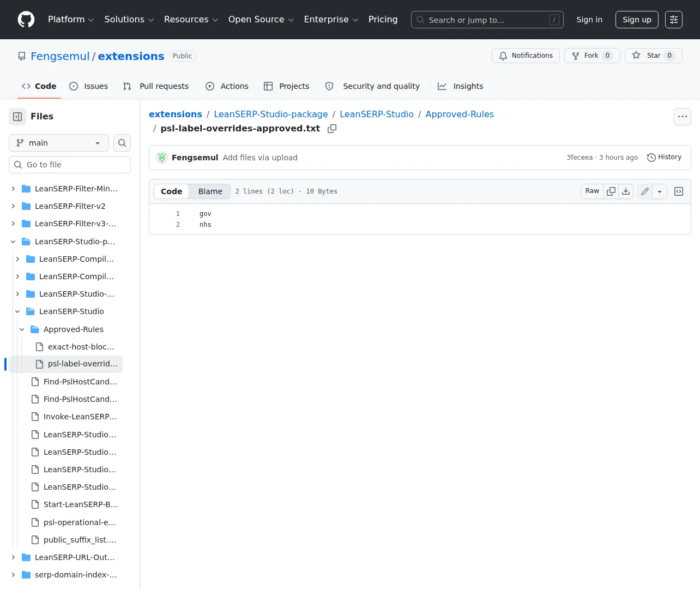Open more edit options dropdown arrow

tap(660, 191)
